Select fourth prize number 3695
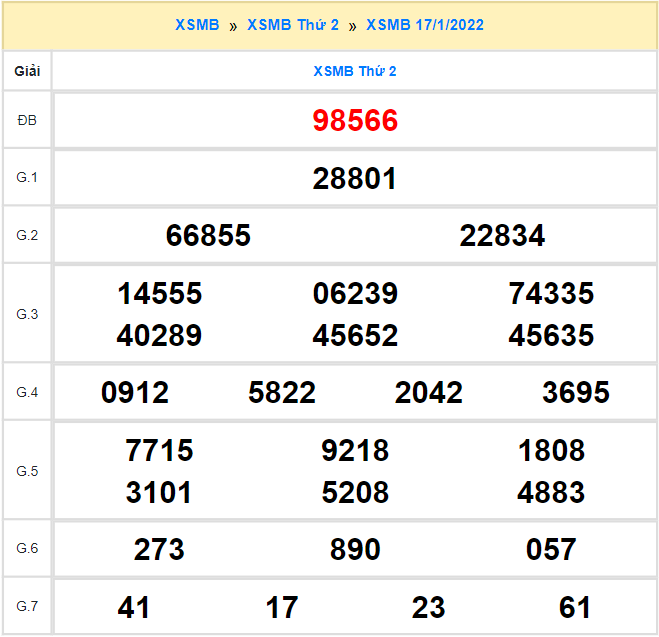Viewport: 659px width, 637px height. [576, 393]
